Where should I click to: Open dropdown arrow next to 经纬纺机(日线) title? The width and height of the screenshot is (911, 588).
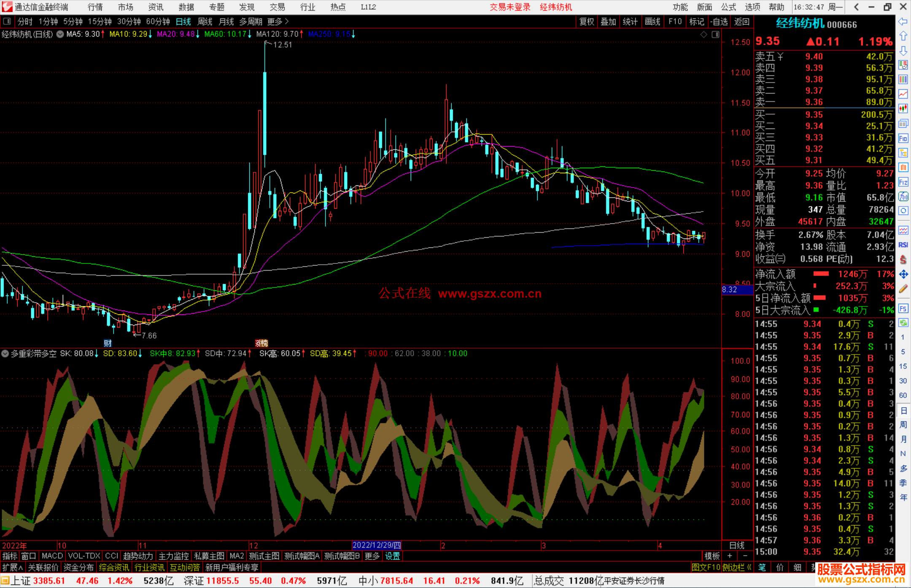[x=60, y=34]
